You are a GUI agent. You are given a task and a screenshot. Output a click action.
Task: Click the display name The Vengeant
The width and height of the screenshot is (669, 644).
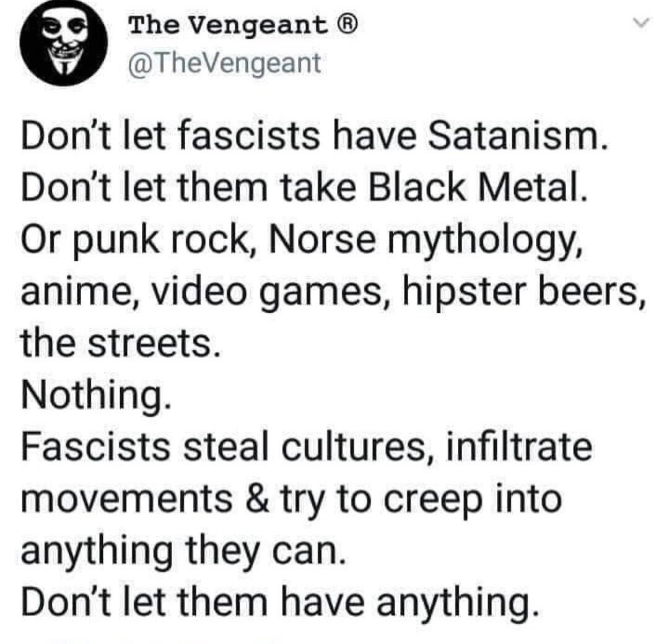click(228, 26)
